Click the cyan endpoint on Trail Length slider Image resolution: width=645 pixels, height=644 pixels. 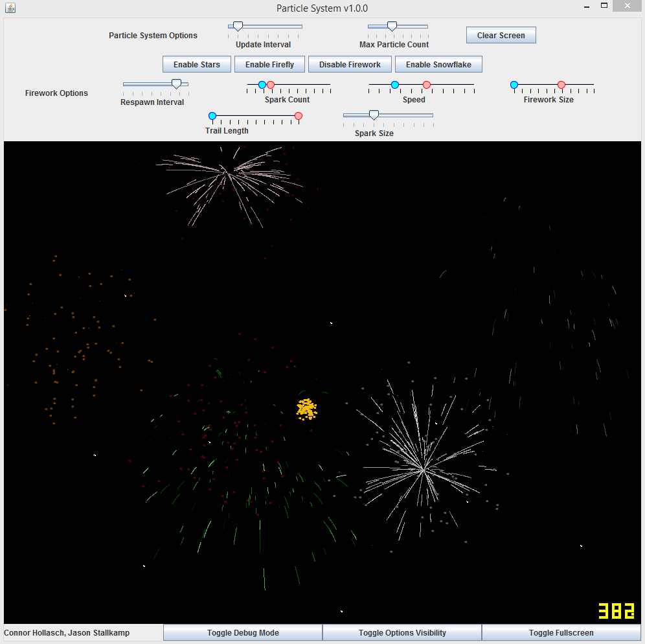pos(212,115)
